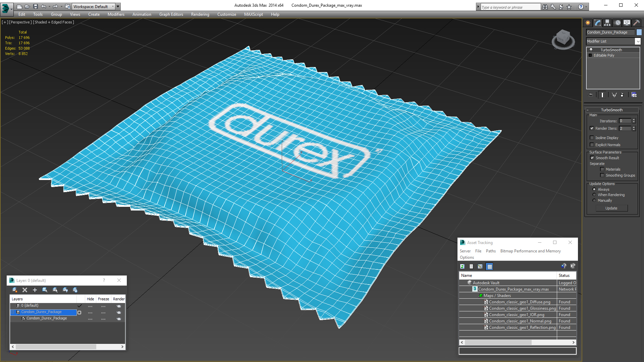Select Condom_classic_geo1_Diffuse.png asset row

coord(518,302)
